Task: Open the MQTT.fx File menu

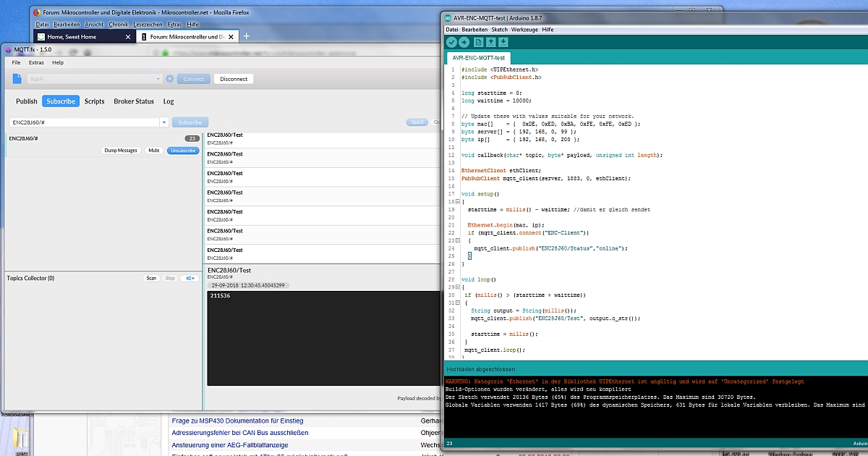Action: coord(16,63)
